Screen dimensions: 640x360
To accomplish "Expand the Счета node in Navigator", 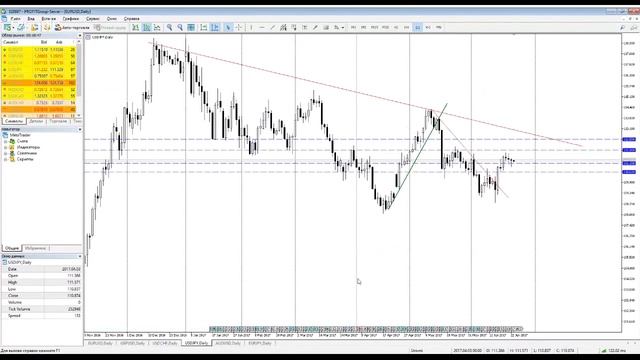I will (x=6, y=141).
